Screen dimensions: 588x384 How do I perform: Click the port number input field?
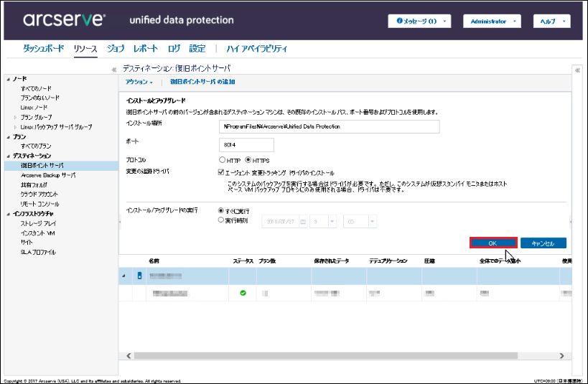point(246,145)
